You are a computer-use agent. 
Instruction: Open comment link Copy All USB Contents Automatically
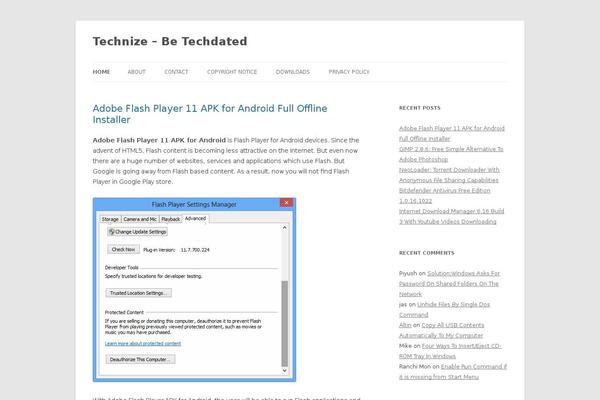(442, 330)
